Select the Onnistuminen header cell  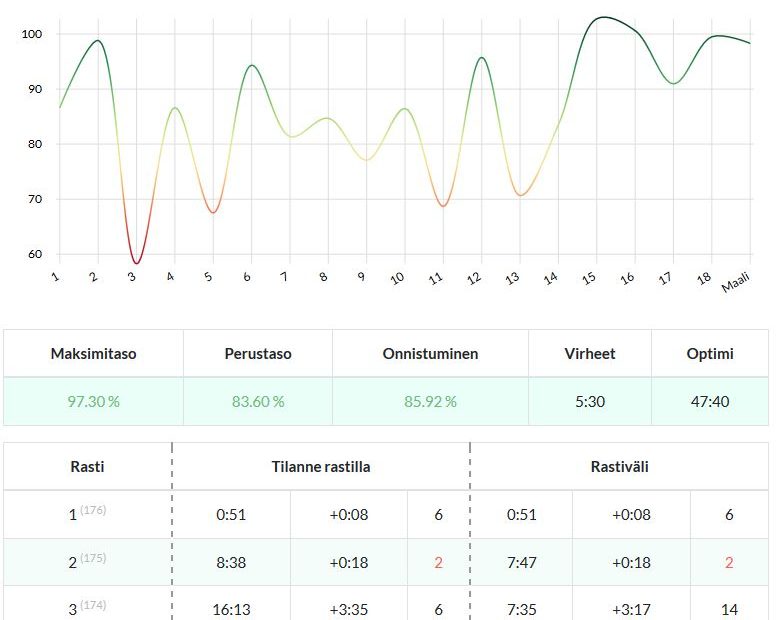[430, 354]
